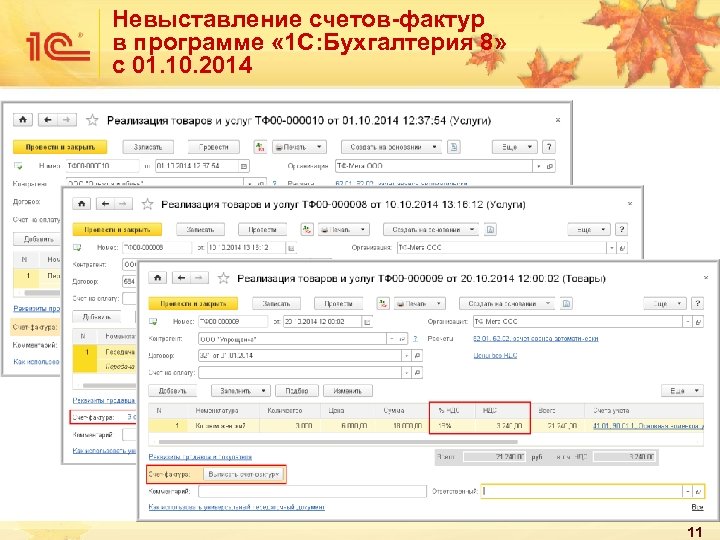Open Цена без НДС link
Viewport: 720px width, 540px height.
click(495, 355)
